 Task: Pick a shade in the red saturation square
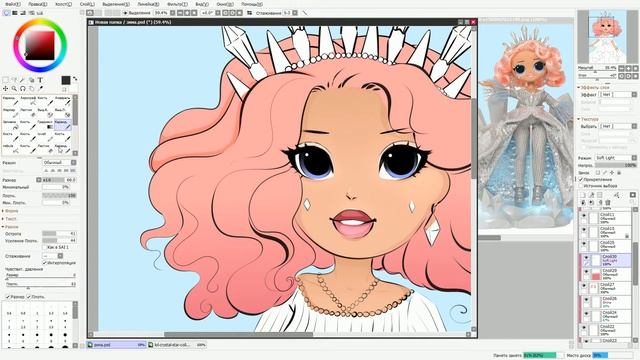pos(40,46)
